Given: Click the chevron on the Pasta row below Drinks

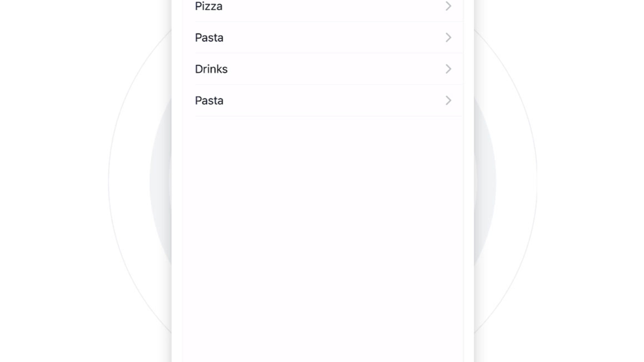Looking at the screenshot, I should (x=448, y=101).
